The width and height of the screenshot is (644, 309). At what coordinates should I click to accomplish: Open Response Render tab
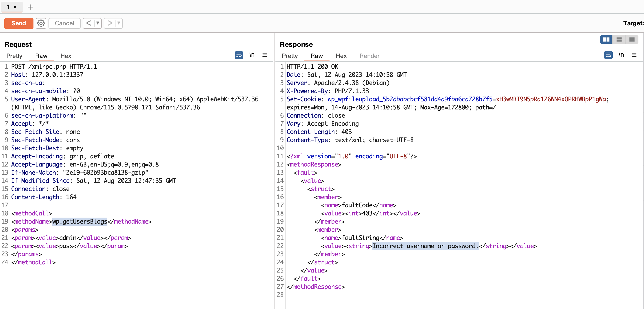point(369,56)
